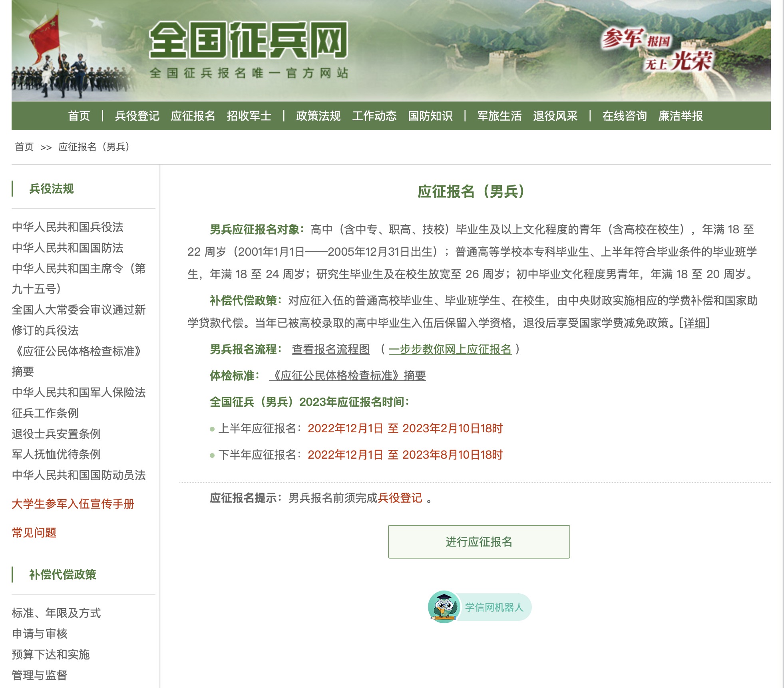Select 政策法规 from the green navbar
The image size is (784, 688).
(x=318, y=116)
